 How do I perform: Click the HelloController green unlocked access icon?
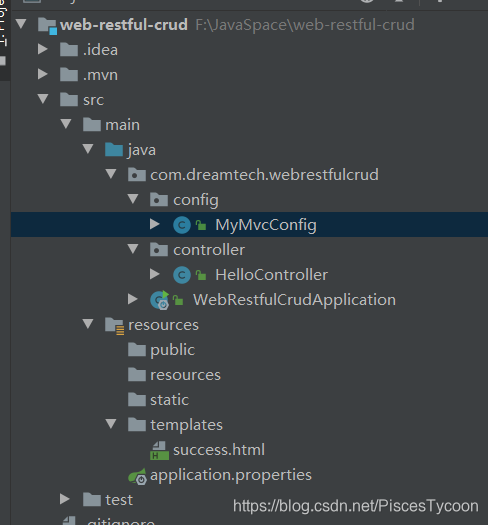pyautogui.click(x=201, y=275)
